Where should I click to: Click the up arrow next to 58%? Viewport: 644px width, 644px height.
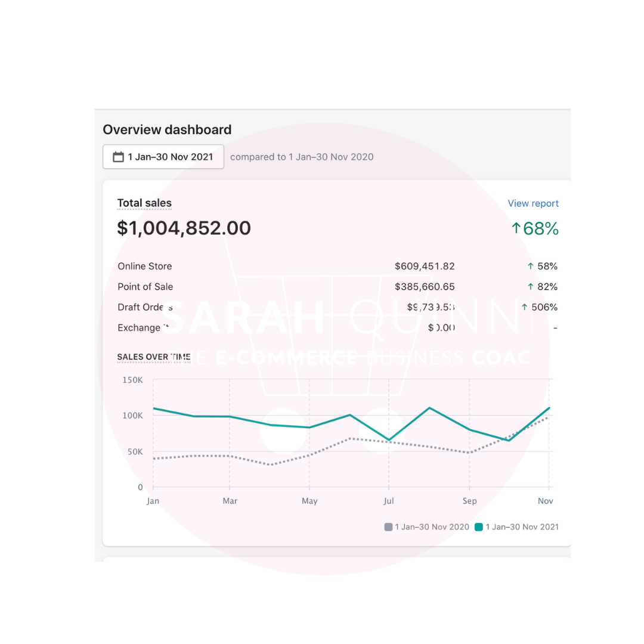click(x=530, y=266)
